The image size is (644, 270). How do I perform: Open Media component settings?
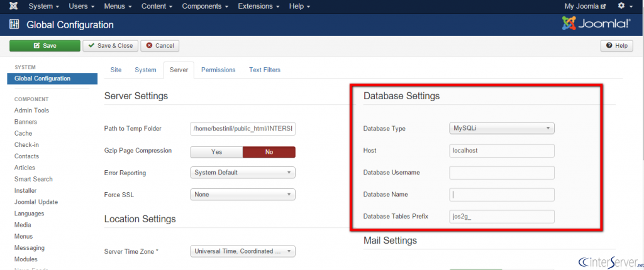pyautogui.click(x=22, y=225)
